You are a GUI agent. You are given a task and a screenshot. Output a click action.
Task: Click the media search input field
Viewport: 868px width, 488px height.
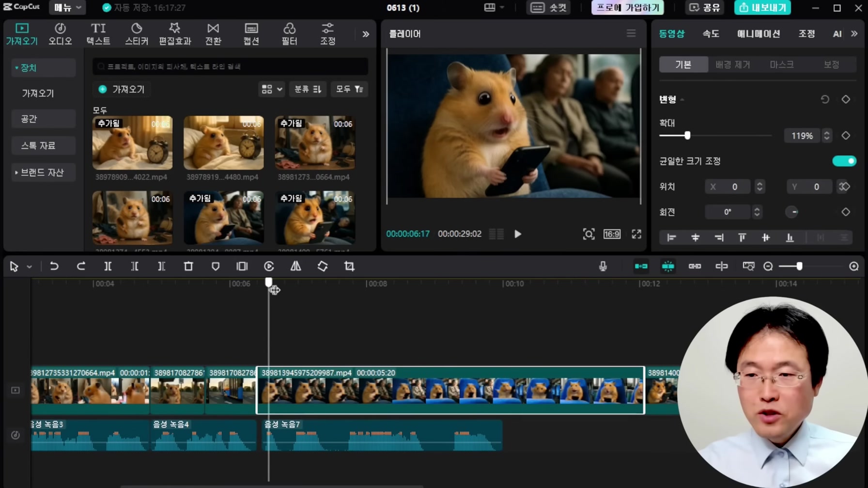pyautogui.click(x=230, y=66)
